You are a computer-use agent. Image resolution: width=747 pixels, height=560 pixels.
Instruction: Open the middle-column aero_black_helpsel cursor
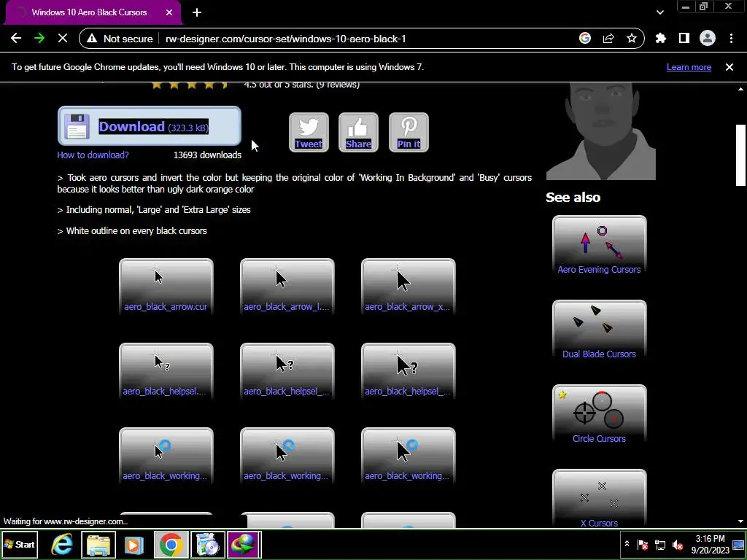tap(287, 371)
